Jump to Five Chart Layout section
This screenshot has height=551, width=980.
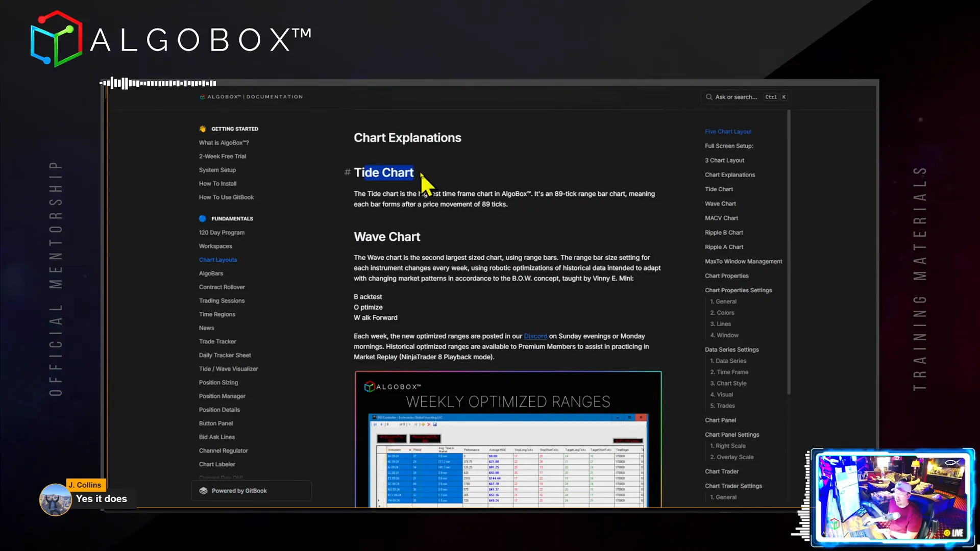coord(728,132)
